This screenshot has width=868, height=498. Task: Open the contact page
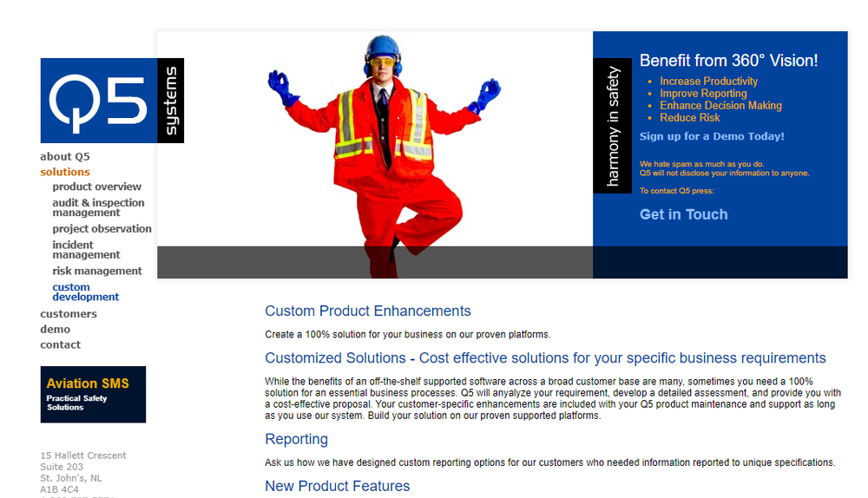[x=61, y=344]
